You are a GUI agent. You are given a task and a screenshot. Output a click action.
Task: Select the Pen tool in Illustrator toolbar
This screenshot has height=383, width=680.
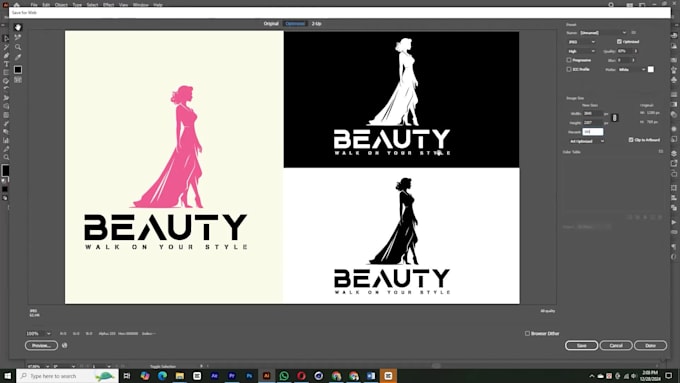6,56
